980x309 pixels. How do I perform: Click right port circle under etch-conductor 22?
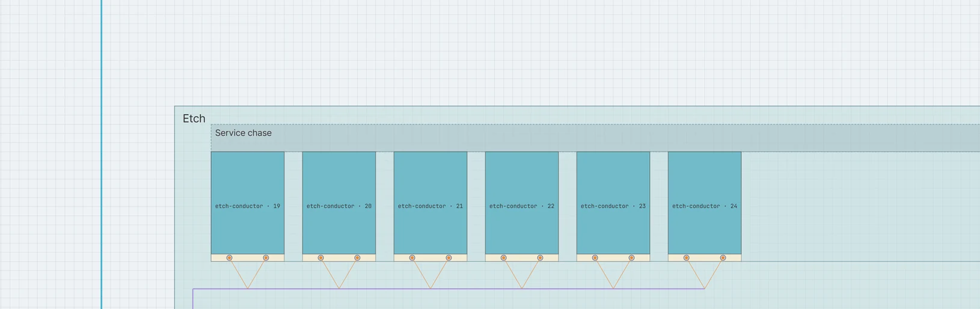click(540, 258)
